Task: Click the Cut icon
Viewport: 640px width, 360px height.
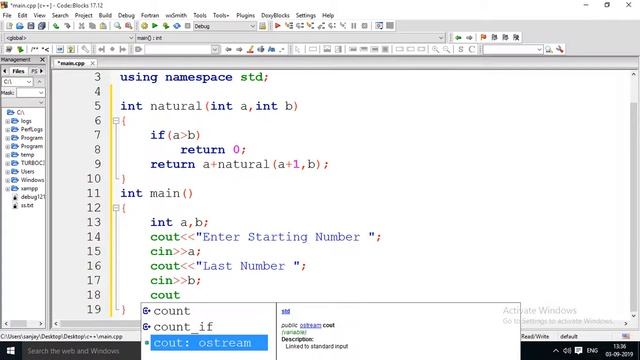Action: [82, 26]
